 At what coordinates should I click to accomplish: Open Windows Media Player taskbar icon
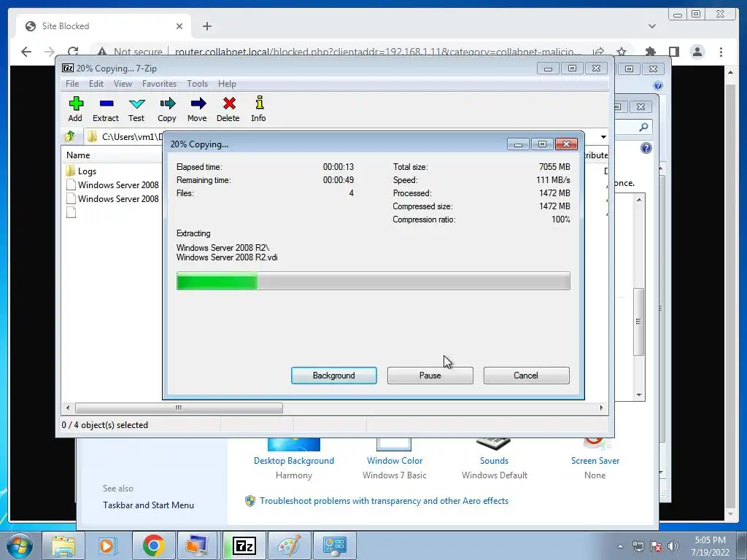pos(107,545)
